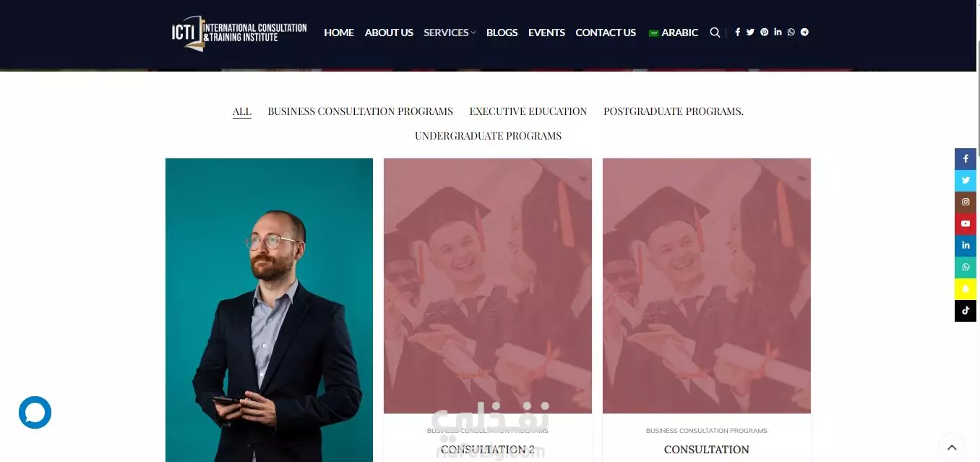Select the ALL filter tab
The height and width of the screenshot is (462, 980).
point(242,111)
